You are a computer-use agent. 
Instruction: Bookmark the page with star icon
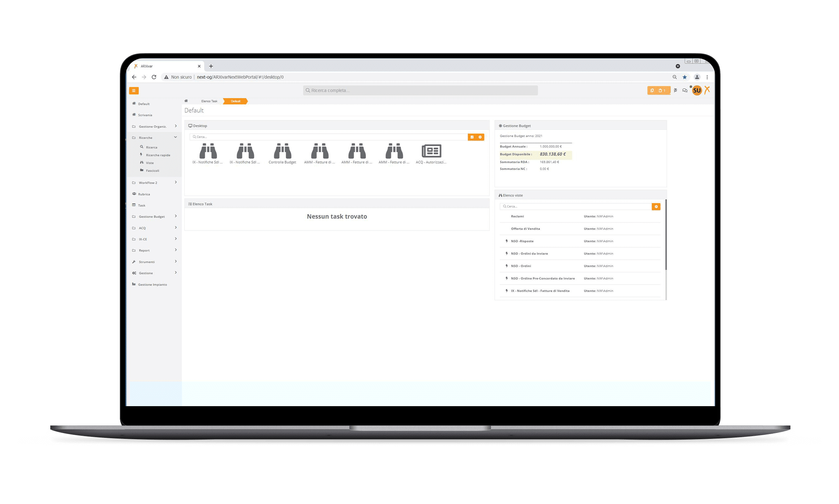point(685,77)
